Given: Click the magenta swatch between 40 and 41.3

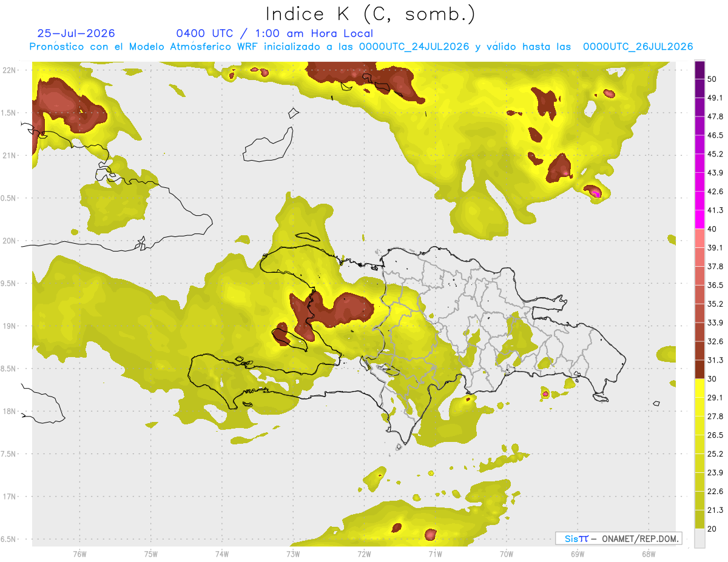Looking at the screenshot, I should 699,219.
